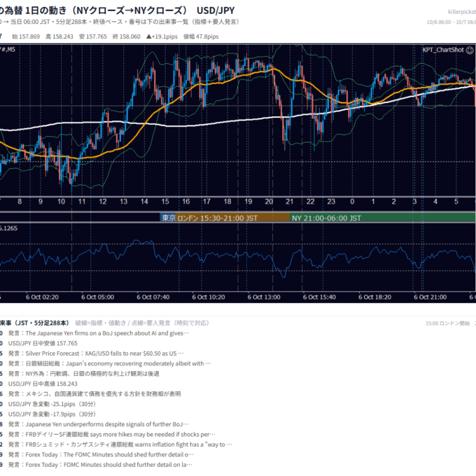Click the USD/JPY title text
The image size is (476, 476).
pos(216,10)
